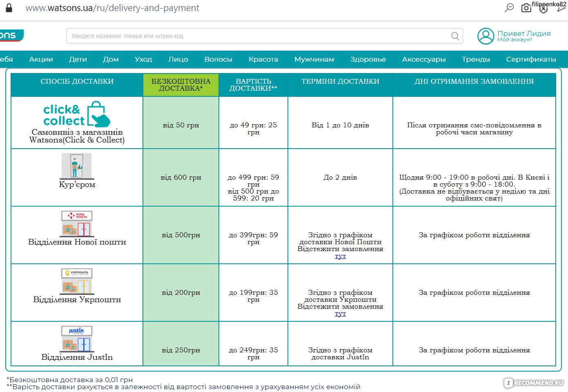Click the JustIn branch illustration

pos(77,339)
